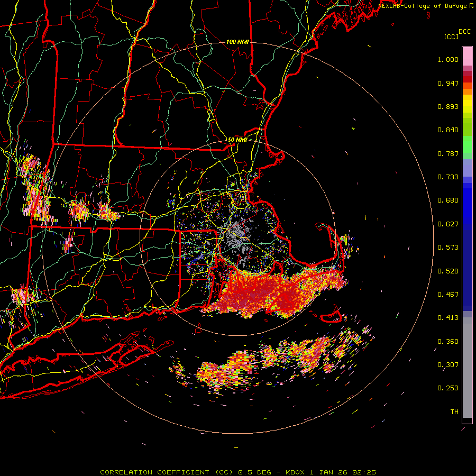Select the 0.840 scale value
This screenshot has height=476, width=476.
[x=448, y=130]
